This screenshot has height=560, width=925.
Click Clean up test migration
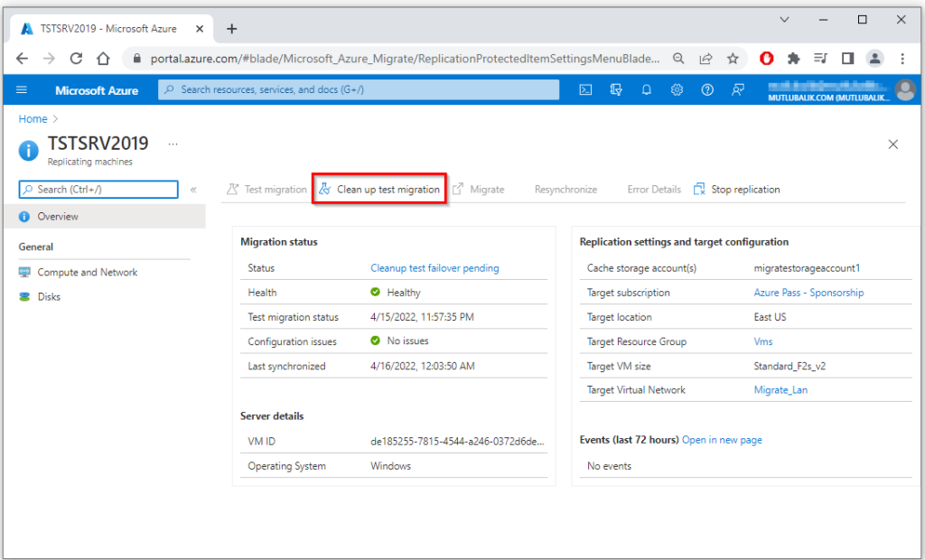[x=379, y=190]
